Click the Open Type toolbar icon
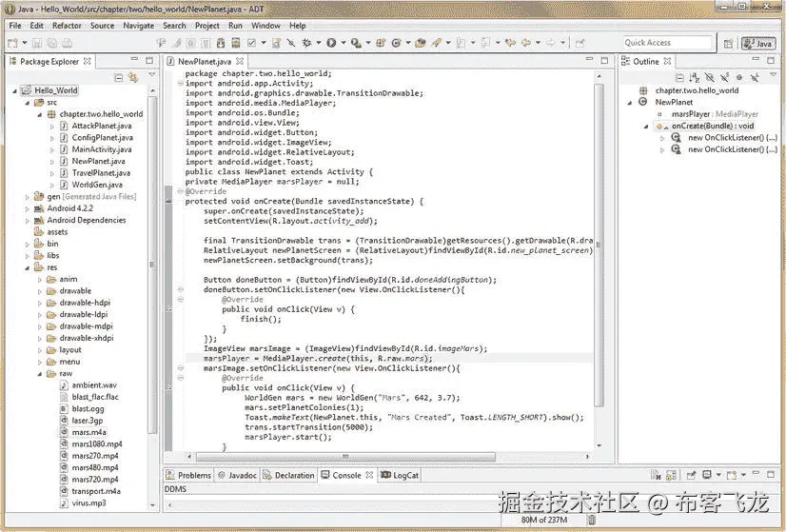 pyautogui.click(x=420, y=43)
